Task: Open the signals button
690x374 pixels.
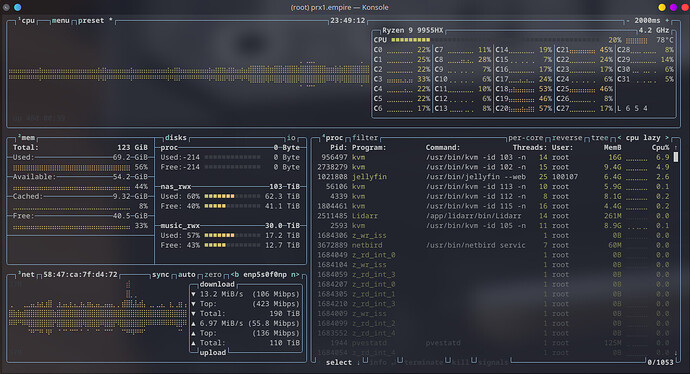Action: pos(492,363)
